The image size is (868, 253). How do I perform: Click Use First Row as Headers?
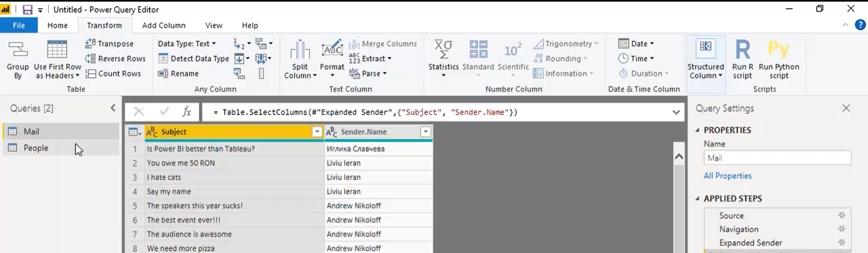pyautogui.click(x=57, y=60)
